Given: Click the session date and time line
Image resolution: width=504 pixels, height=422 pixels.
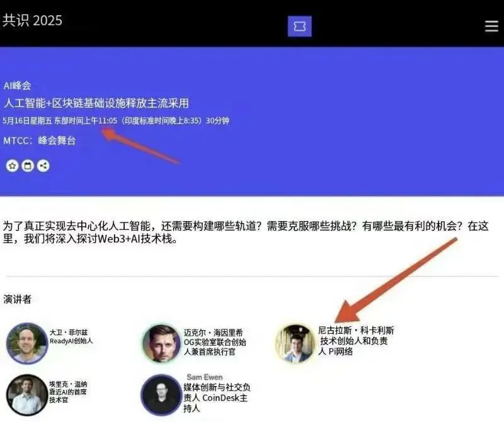Looking at the screenshot, I should coord(116,121).
